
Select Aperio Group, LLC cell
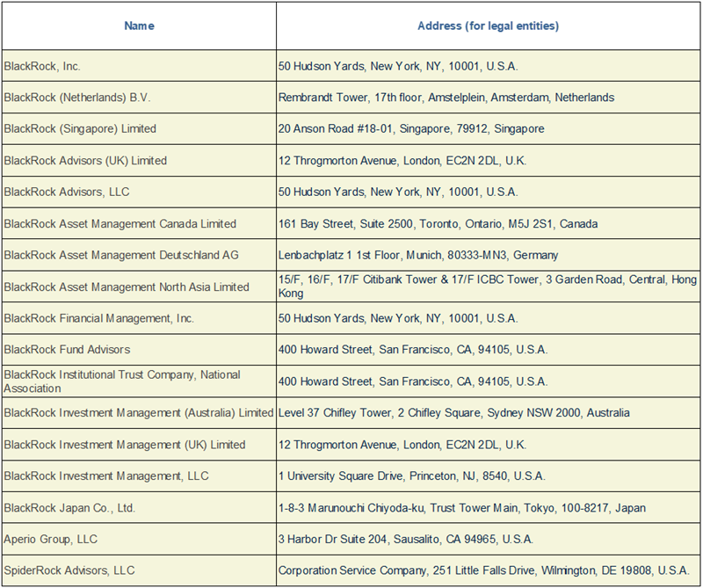pos(139,539)
